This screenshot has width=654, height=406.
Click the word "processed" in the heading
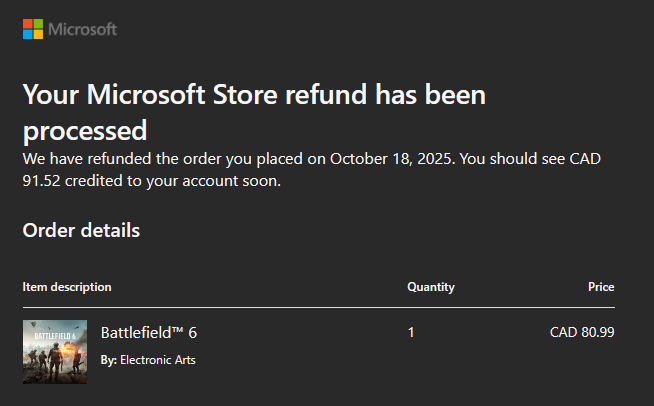click(85, 130)
